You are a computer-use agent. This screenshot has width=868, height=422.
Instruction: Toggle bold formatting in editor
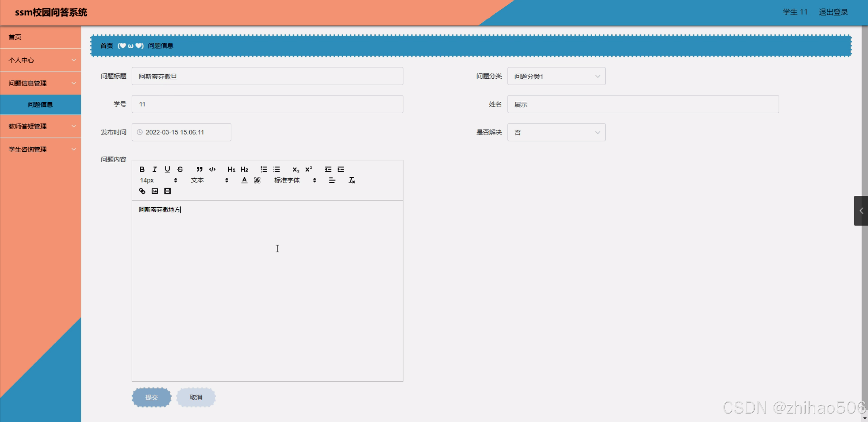point(142,169)
